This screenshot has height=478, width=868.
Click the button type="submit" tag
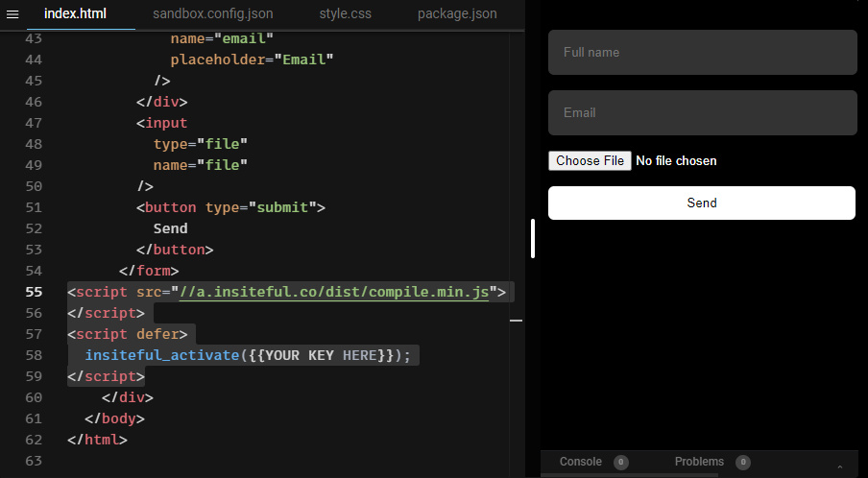[x=230, y=207]
